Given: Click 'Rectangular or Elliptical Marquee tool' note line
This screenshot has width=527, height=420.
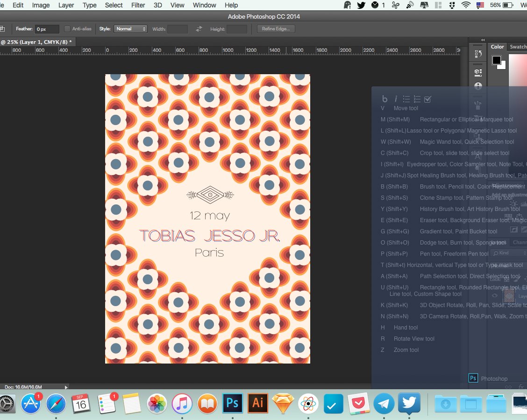Looking at the screenshot, I should pyautogui.click(x=466, y=119).
